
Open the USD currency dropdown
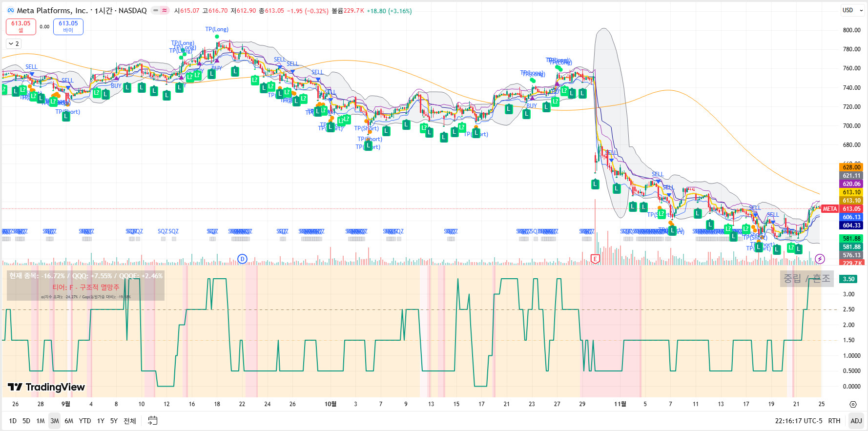click(852, 10)
